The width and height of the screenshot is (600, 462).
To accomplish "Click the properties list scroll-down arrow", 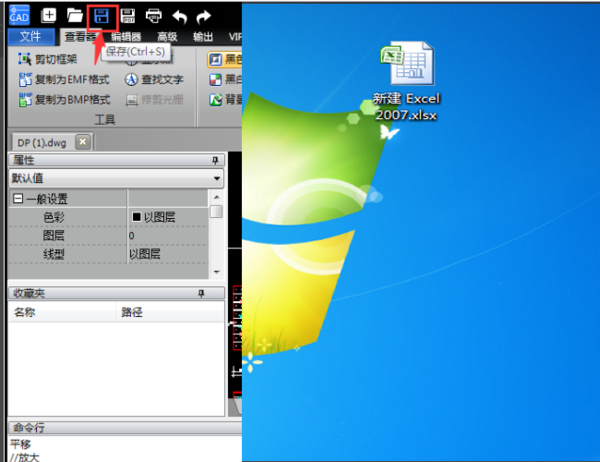I will pos(217,272).
